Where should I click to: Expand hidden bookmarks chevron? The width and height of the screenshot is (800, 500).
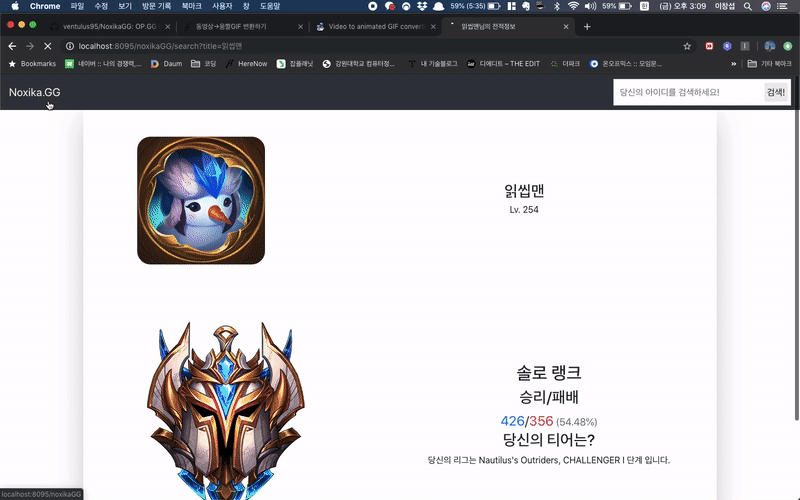(x=734, y=64)
